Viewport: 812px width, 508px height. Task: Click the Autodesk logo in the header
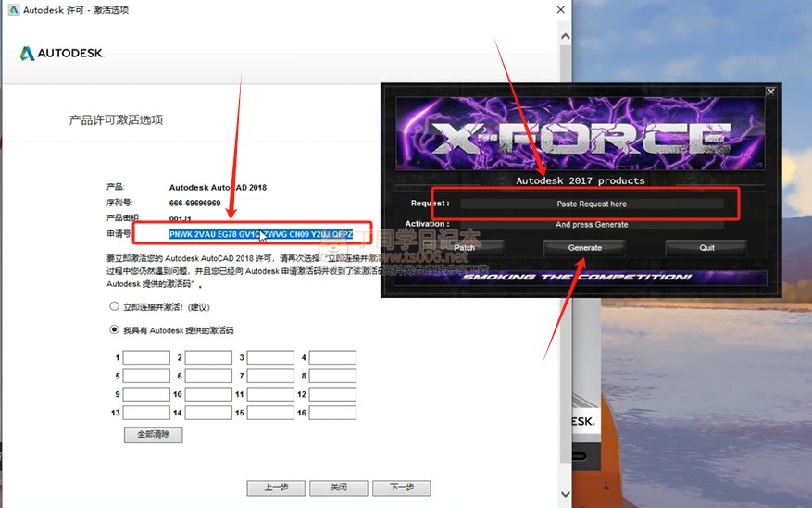tap(62, 54)
